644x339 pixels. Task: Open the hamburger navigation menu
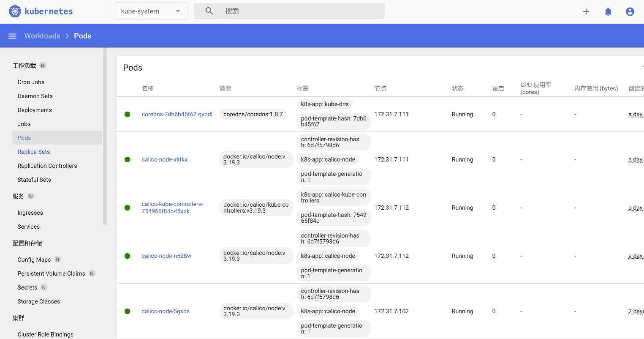tap(13, 36)
